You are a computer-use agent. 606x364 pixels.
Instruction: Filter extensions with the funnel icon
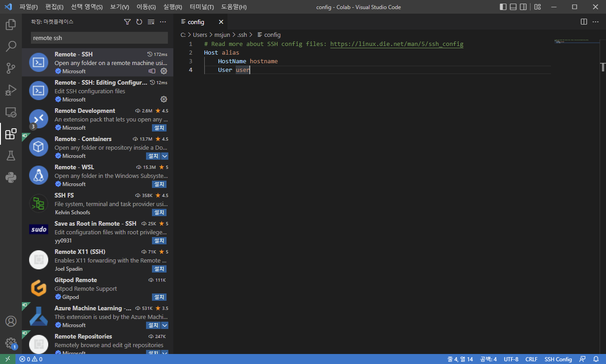tap(127, 22)
